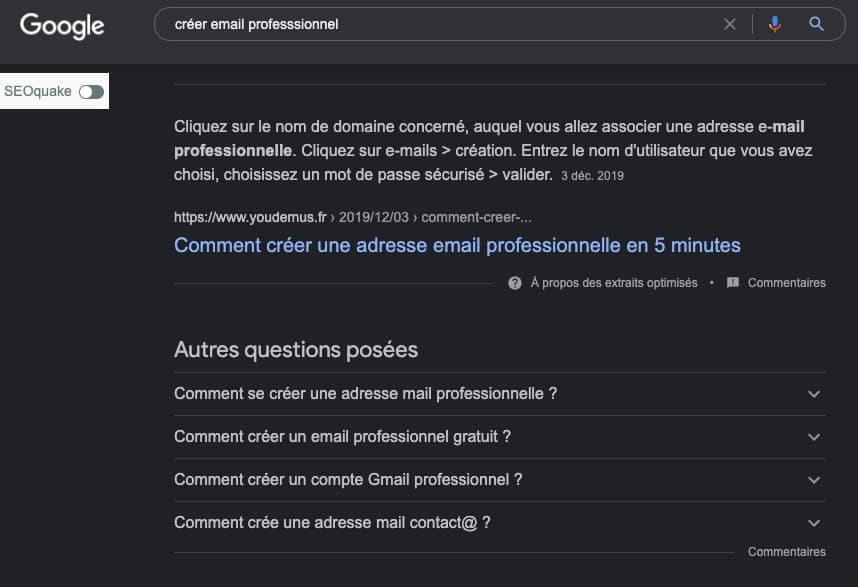
Task: Open 'À propos des extraits optimisés'
Action: coord(612,282)
